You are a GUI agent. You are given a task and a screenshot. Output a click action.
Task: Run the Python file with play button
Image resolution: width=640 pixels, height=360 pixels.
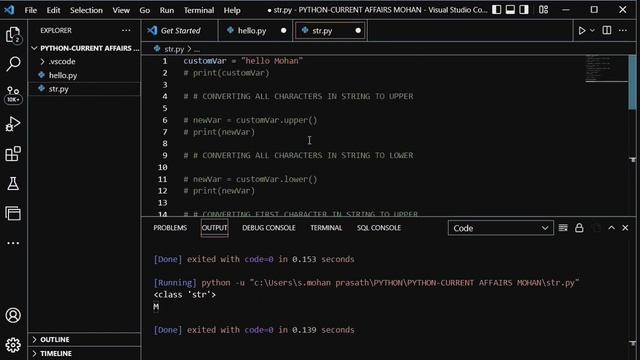582,30
